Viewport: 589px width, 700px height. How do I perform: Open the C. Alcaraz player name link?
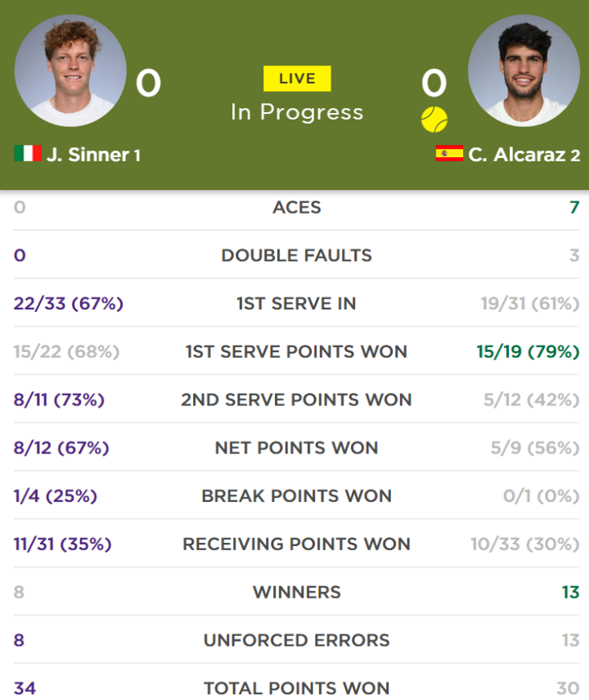(x=517, y=155)
